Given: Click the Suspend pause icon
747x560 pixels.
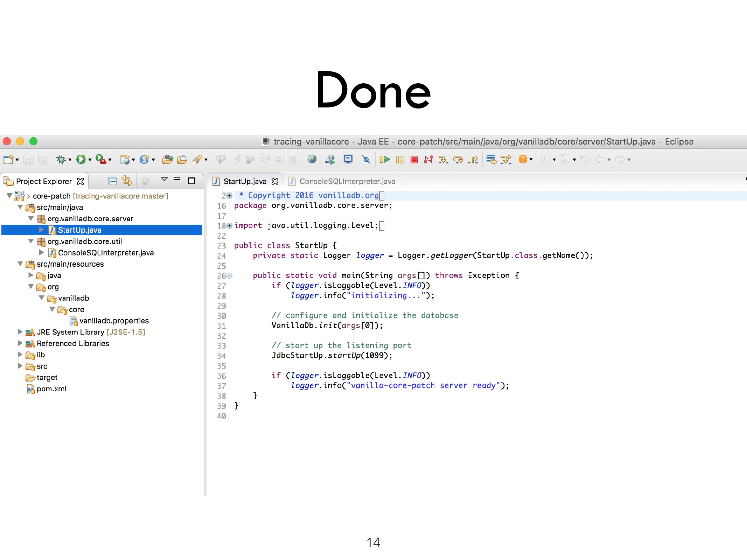Looking at the screenshot, I should pyautogui.click(x=399, y=160).
